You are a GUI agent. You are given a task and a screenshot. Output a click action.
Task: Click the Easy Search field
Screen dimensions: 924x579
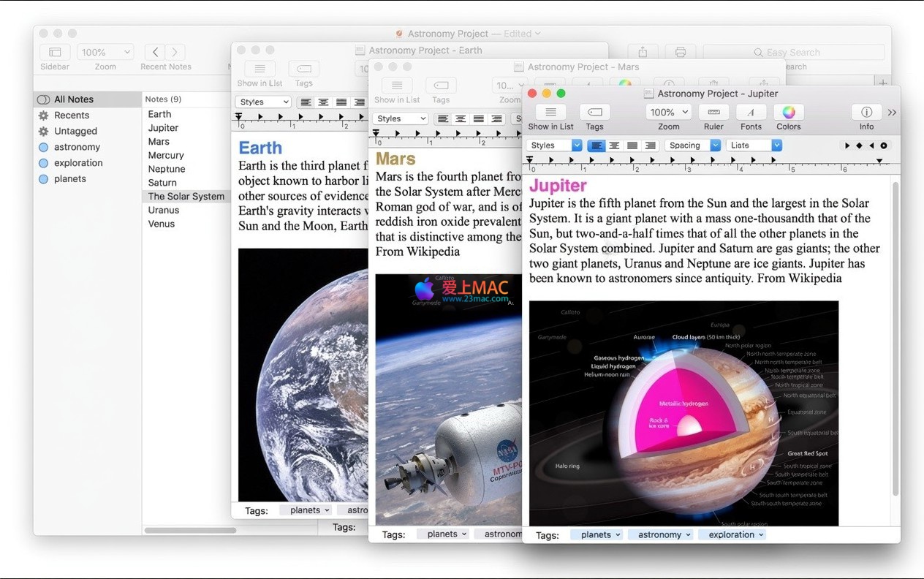coord(793,53)
